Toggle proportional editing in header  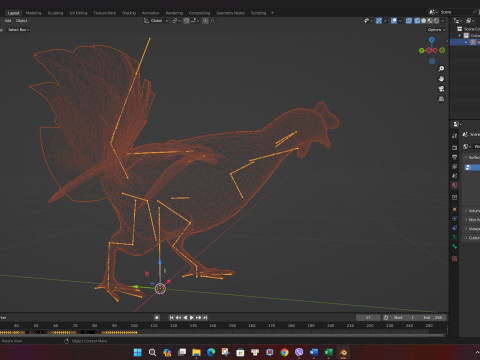coord(206,21)
